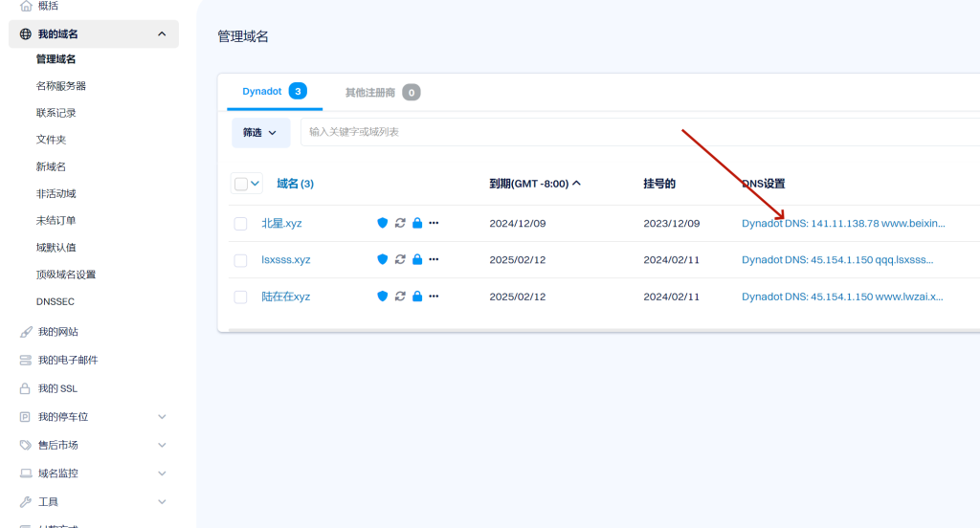This screenshot has height=528, width=980.
Task: Open 域默认值 in sidebar
Action: (x=56, y=248)
